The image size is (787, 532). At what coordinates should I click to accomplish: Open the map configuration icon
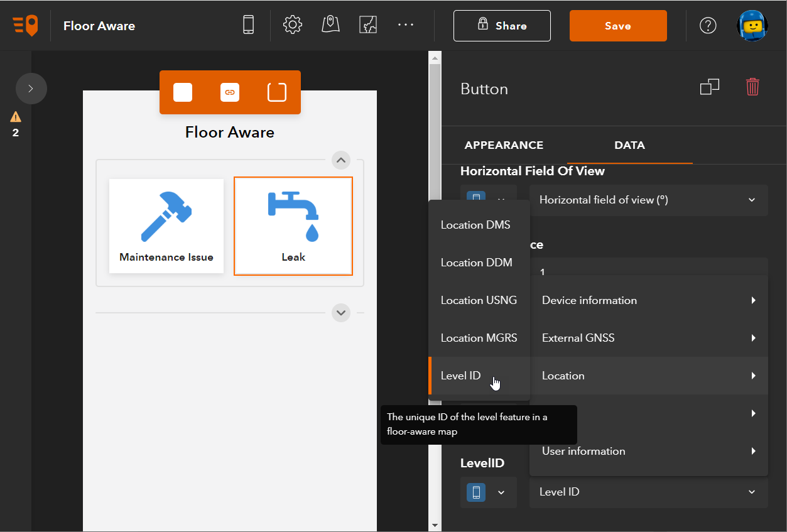330,25
